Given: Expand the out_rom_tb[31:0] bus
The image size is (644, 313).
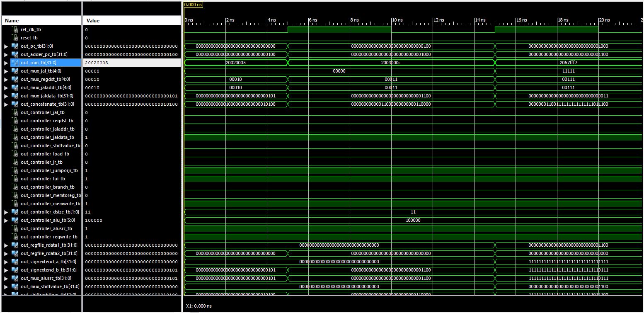Looking at the screenshot, I should pos(6,63).
